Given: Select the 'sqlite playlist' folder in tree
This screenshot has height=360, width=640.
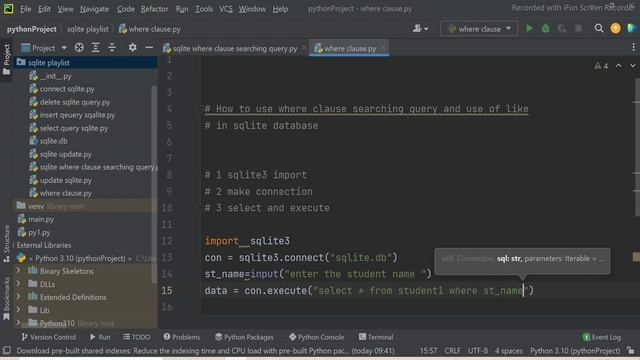Looking at the screenshot, I should 49,63.
